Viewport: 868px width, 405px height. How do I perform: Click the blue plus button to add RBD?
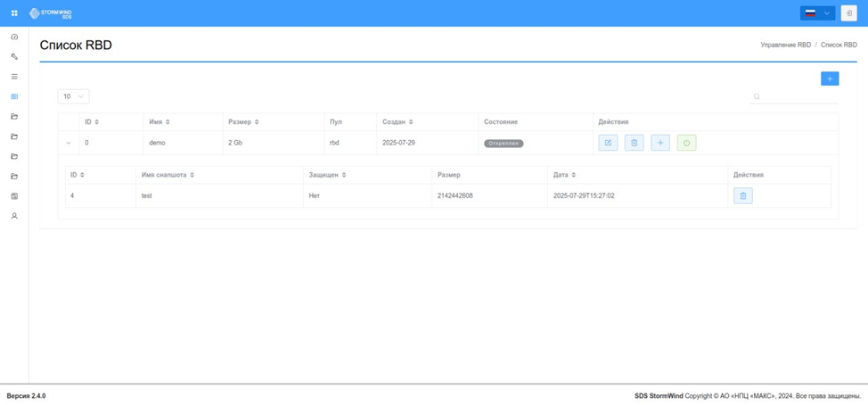point(830,79)
